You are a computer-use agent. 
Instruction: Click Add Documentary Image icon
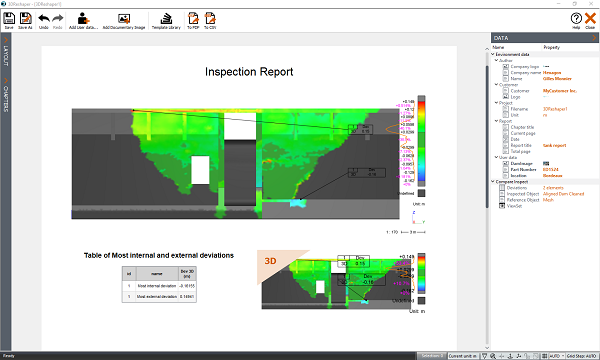tap(124, 18)
